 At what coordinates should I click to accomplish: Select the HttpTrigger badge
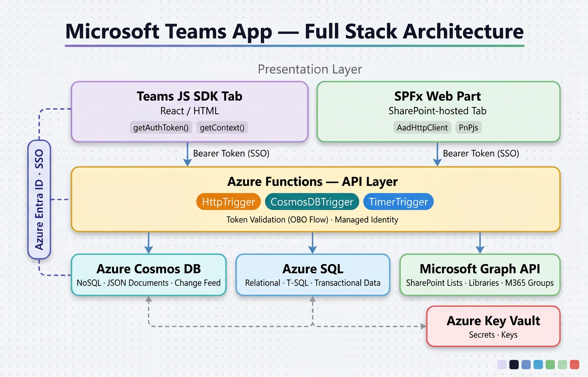click(x=228, y=202)
